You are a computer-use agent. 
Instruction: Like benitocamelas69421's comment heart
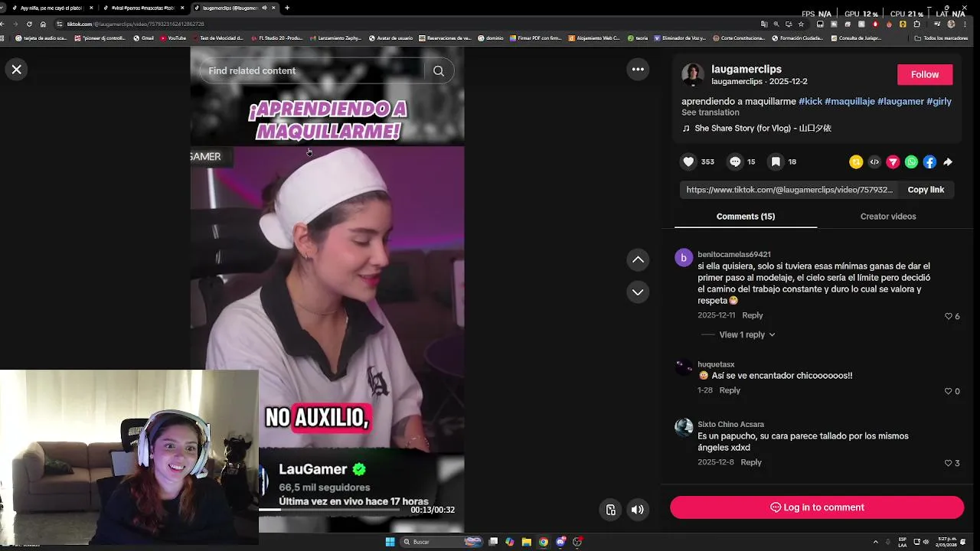pyautogui.click(x=948, y=316)
